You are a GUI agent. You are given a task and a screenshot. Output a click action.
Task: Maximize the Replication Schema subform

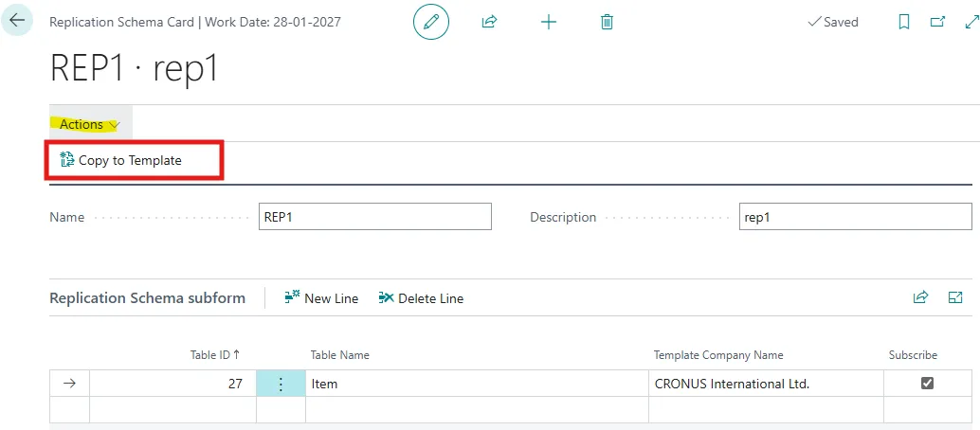point(955,297)
